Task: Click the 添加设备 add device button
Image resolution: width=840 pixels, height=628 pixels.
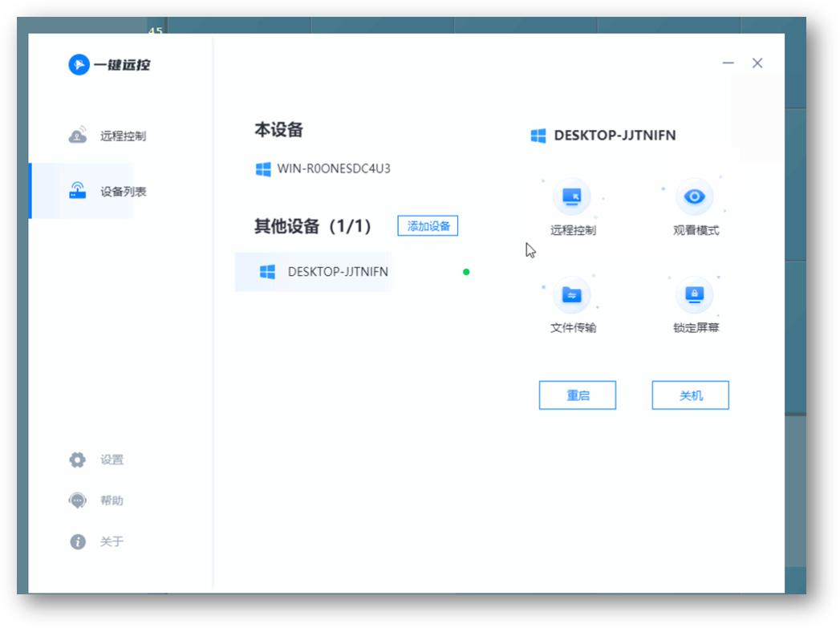Action: coord(429,226)
